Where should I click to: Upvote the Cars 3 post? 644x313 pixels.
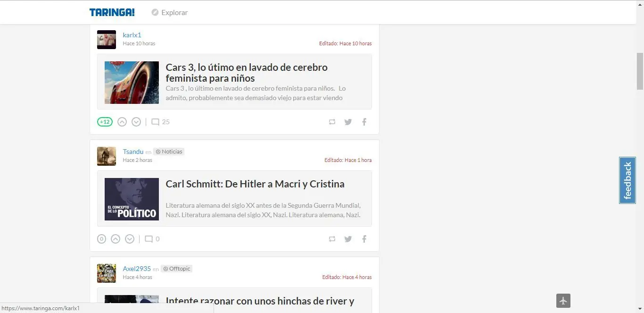[x=122, y=122]
